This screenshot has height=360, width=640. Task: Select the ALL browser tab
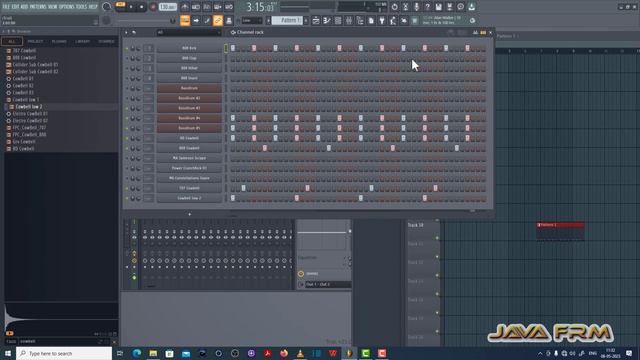click(x=11, y=41)
